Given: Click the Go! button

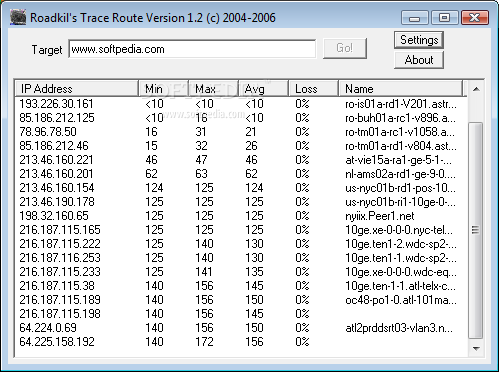Looking at the screenshot, I should 345,48.
